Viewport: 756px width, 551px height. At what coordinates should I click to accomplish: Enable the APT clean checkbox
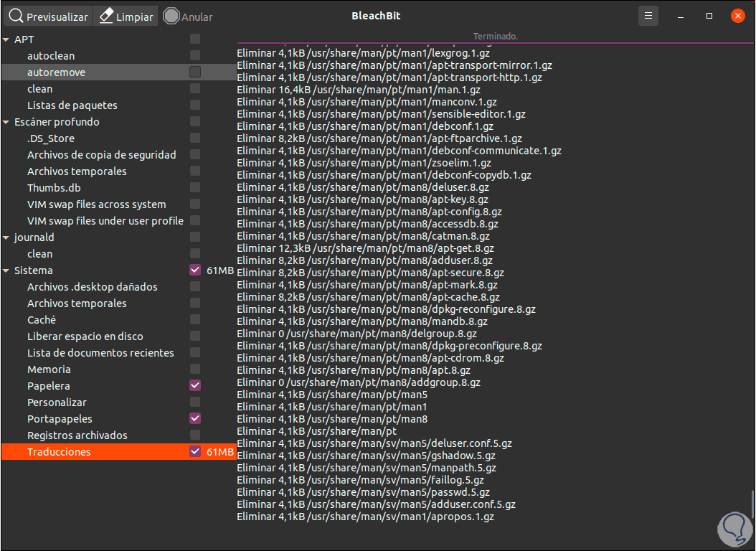195,88
